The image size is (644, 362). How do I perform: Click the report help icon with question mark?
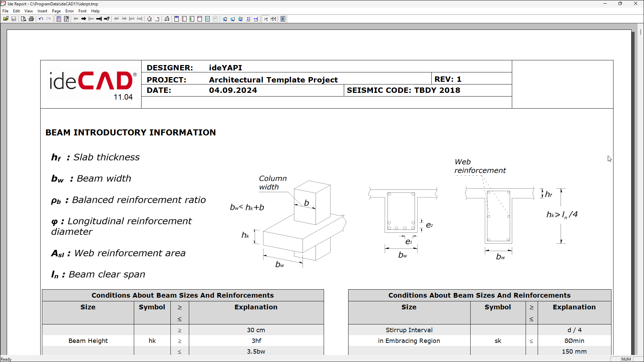tap(66, 19)
